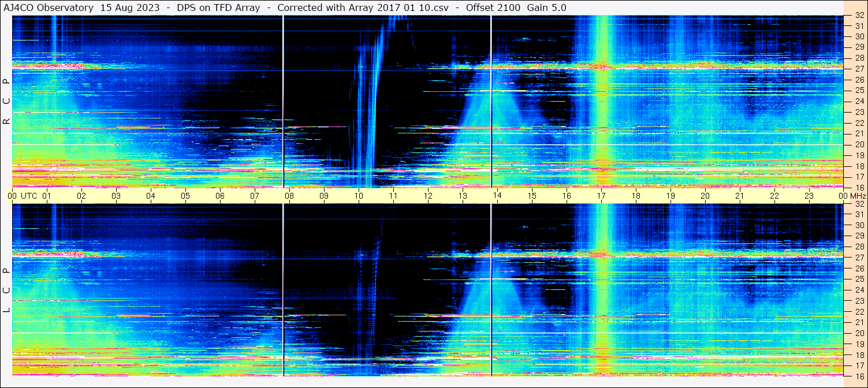Click the "31" MHz label of LCP panel
This screenshot has width=868, height=388.
pos(859,214)
